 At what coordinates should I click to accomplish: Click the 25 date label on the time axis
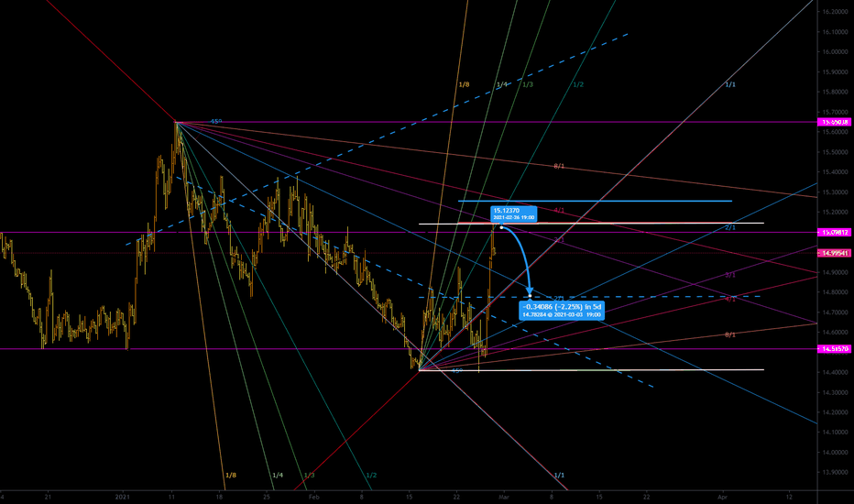coord(267,497)
